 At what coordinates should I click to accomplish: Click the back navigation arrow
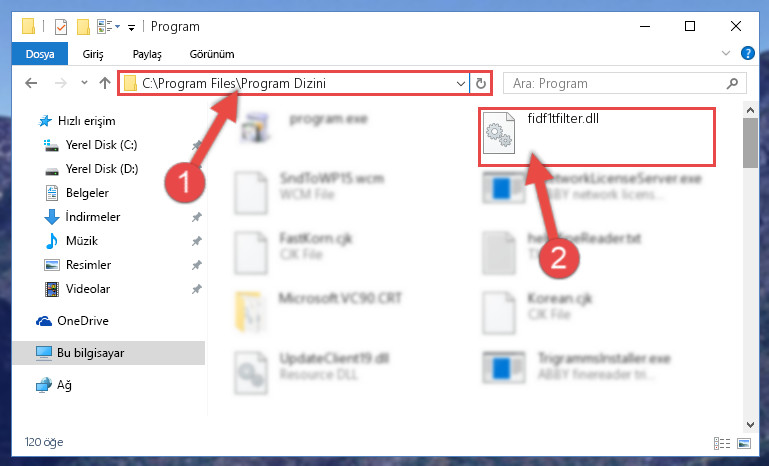pos(31,83)
